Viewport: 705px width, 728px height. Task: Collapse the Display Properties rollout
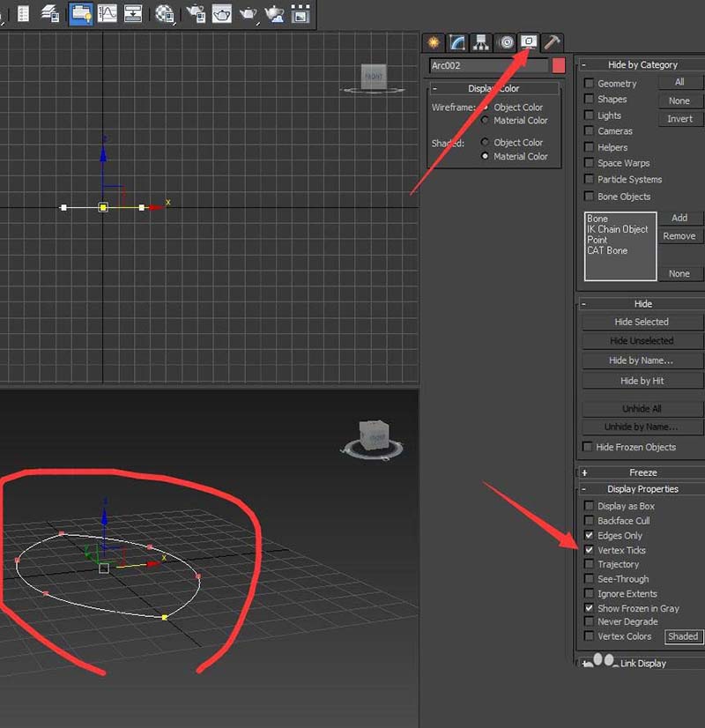click(642, 488)
